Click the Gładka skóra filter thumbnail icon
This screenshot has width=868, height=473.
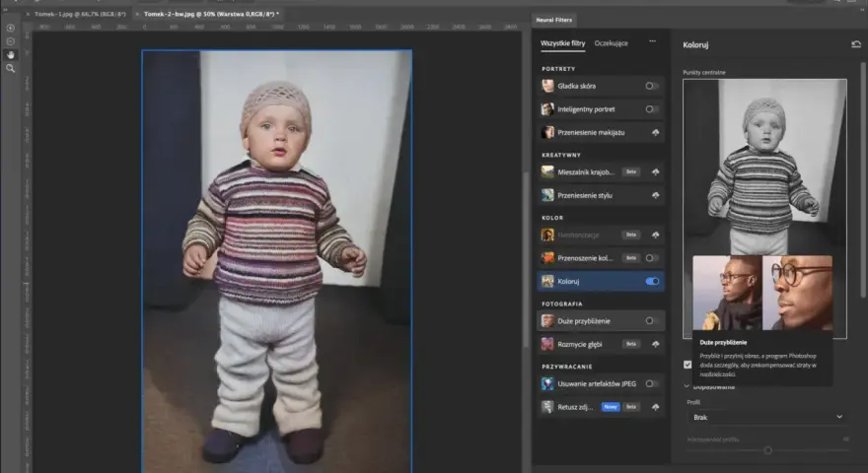(x=547, y=86)
